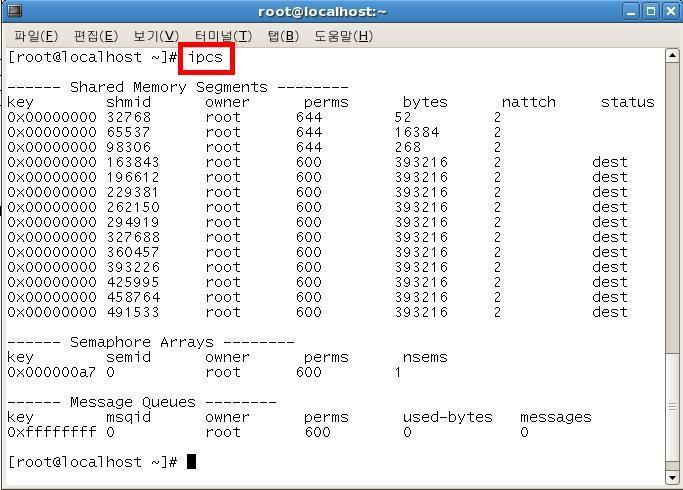Viewport: 683px width, 490px height.
Task: Click semaphore key 0x000000a7
Action: [52, 372]
